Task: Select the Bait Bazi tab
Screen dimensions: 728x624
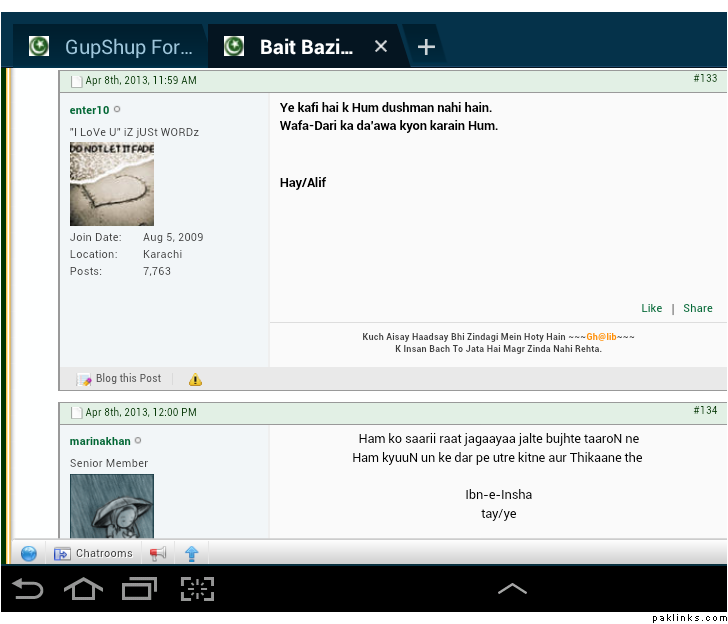Action: coord(300,47)
